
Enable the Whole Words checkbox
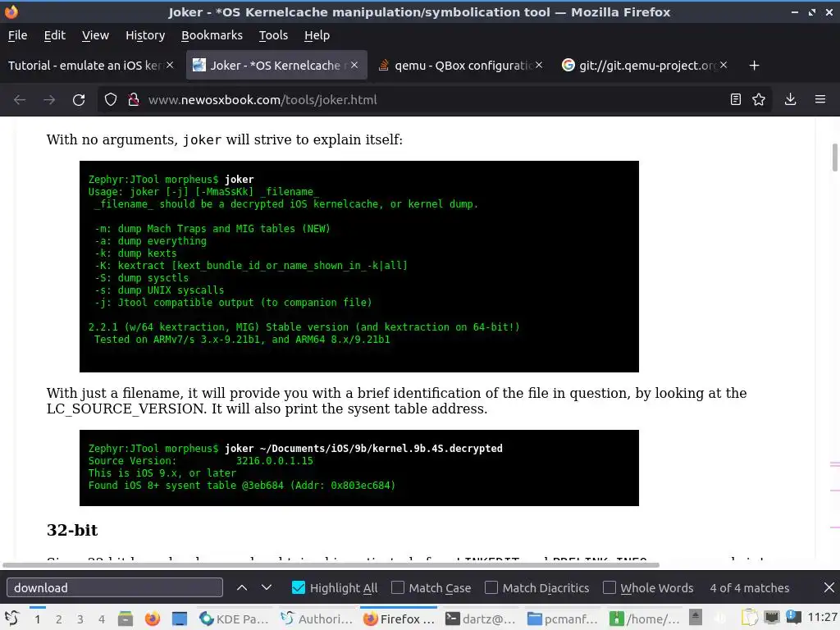[x=609, y=587]
